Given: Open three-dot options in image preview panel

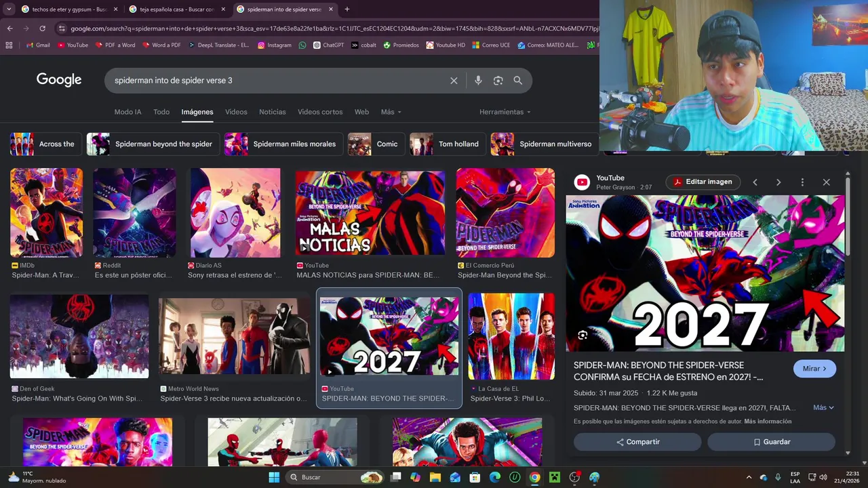Looking at the screenshot, I should 802,182.
